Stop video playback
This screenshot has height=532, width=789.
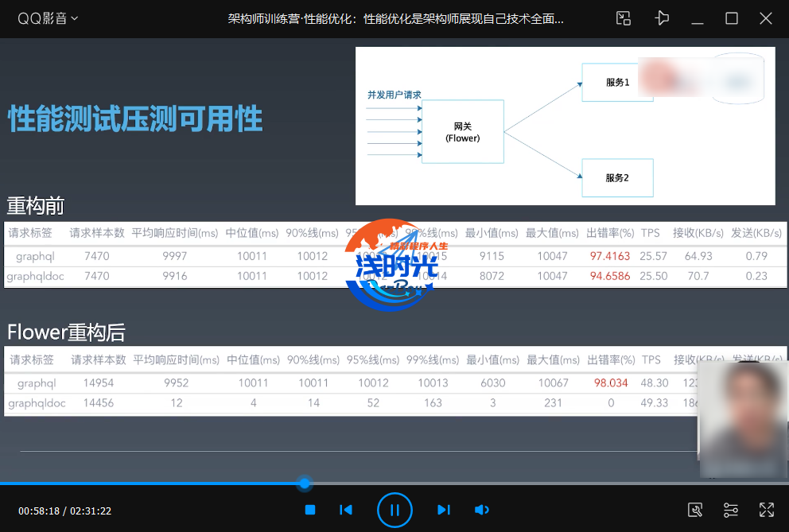pos(310,510)
